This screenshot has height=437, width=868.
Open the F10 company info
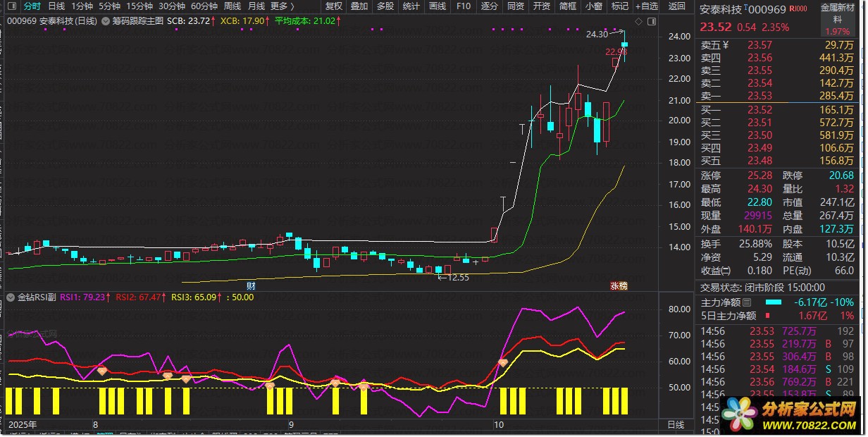pyautogui.click(x=463, y=6)
